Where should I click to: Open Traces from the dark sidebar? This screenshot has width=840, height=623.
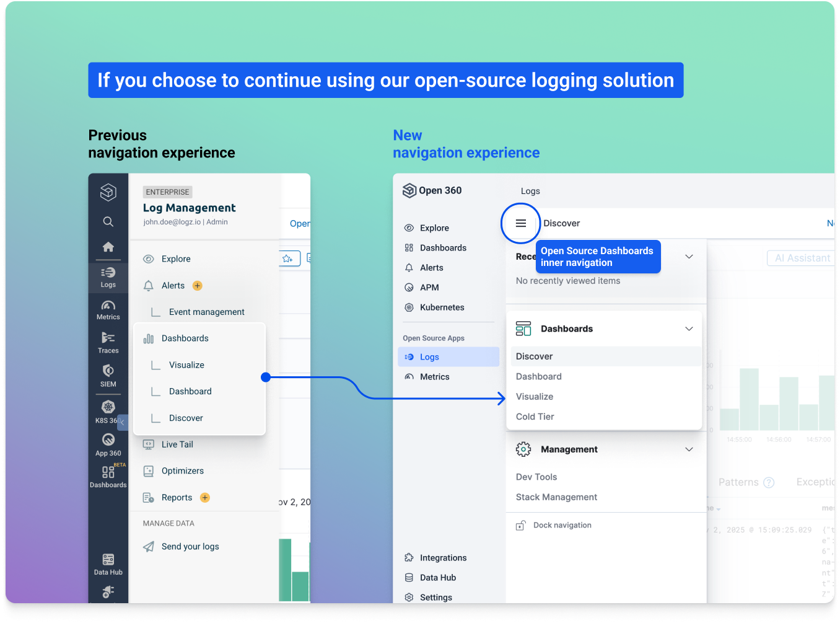pyautogui.click(x=108, y=342)
